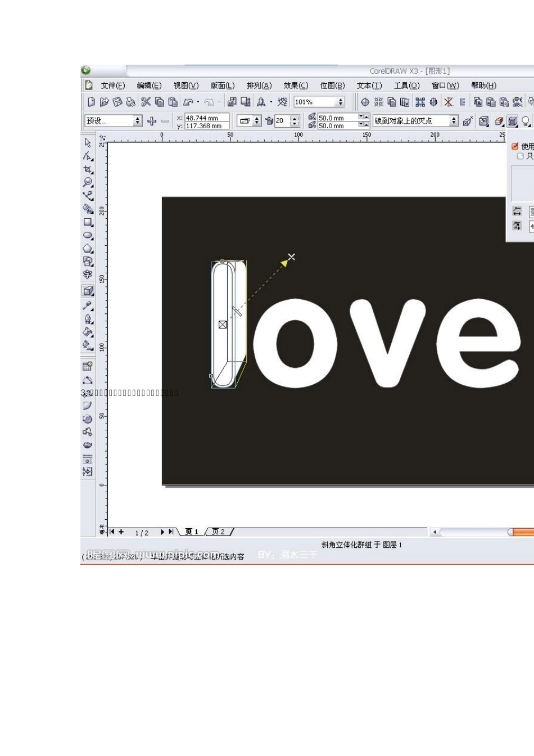Enable the unchecked 只 checkbox below 使用
Viewport: 534px width, 756px height.
click(520, 156)
